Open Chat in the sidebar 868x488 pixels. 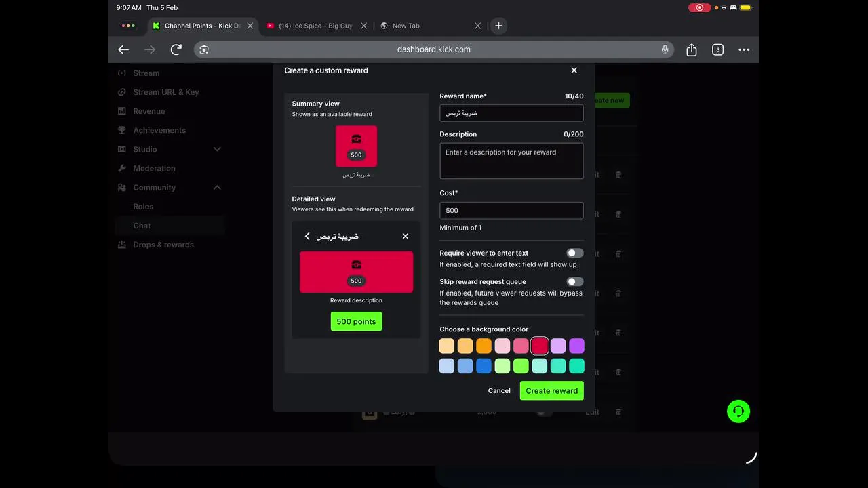(142, 226)
